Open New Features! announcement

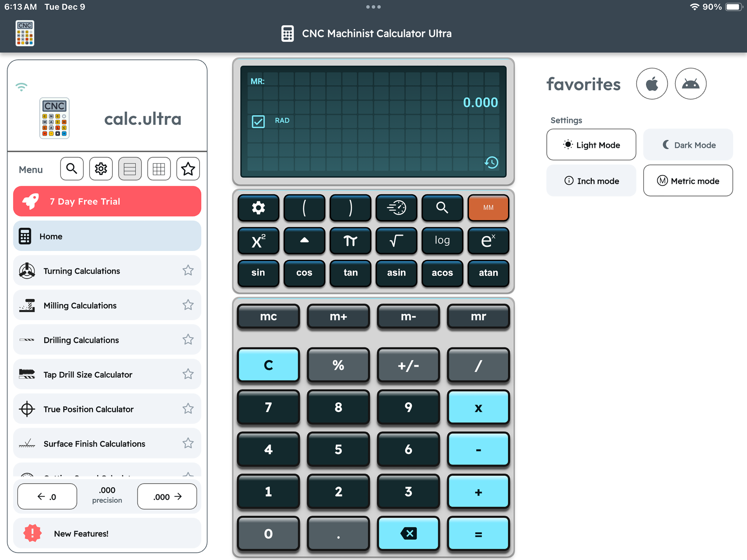pos(107,533)
